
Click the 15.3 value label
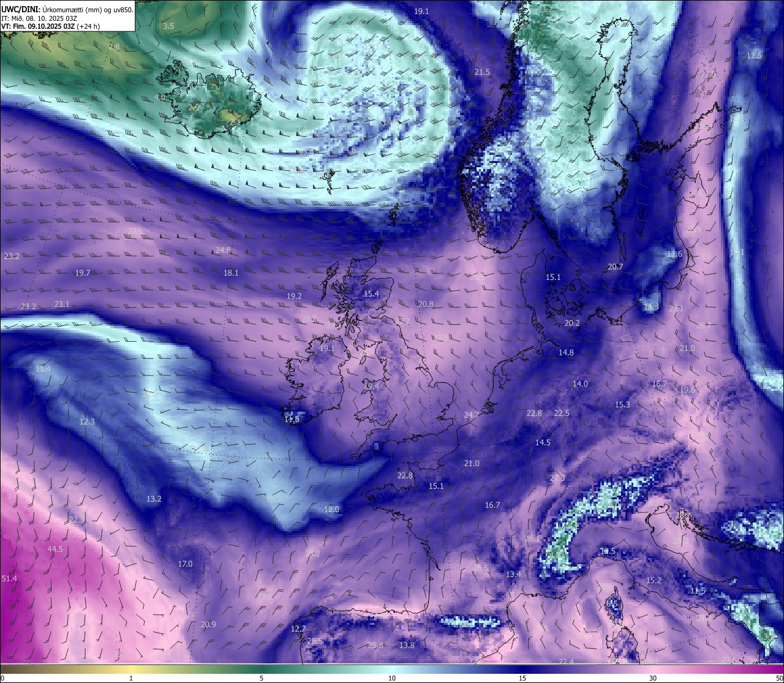tap(622, 404)
